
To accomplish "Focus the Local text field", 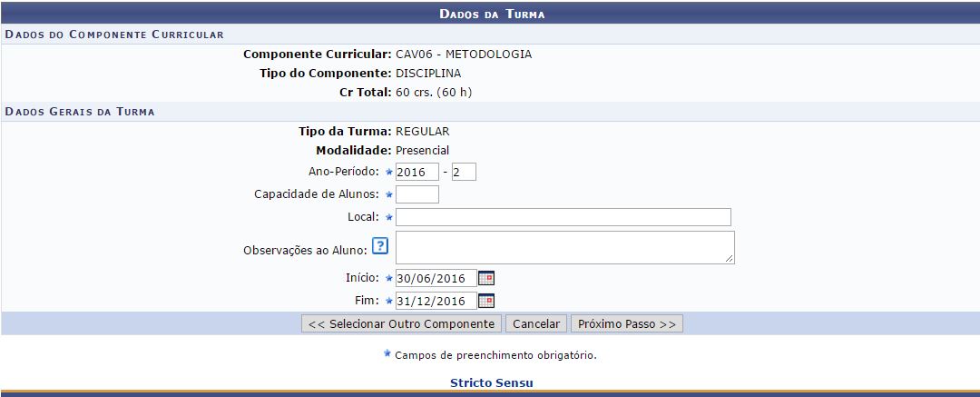I will coord(563,217).
